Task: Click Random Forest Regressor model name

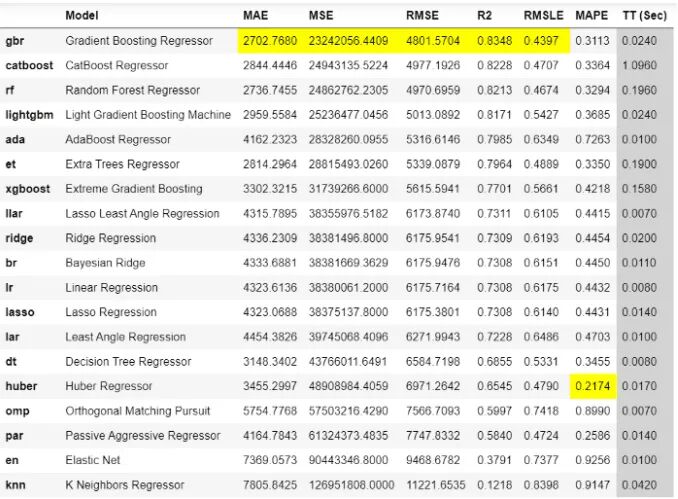Action: (x=132, y=90)
